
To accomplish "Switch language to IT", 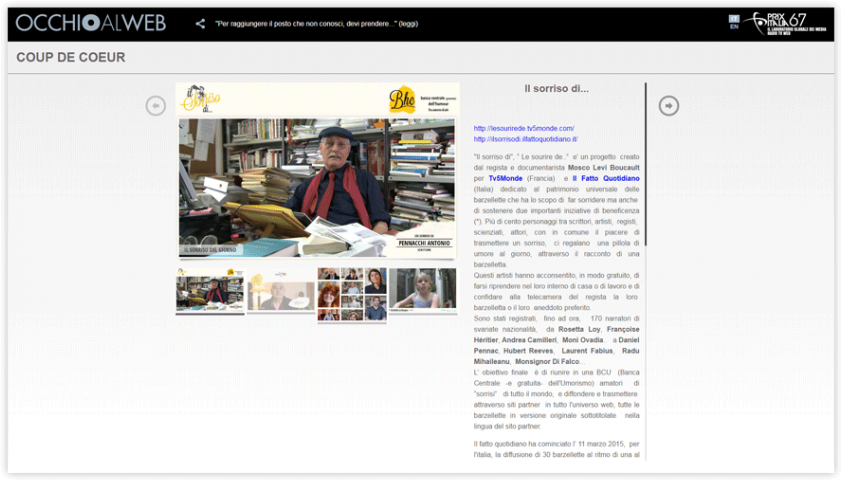I will click(x=734, y=18).
